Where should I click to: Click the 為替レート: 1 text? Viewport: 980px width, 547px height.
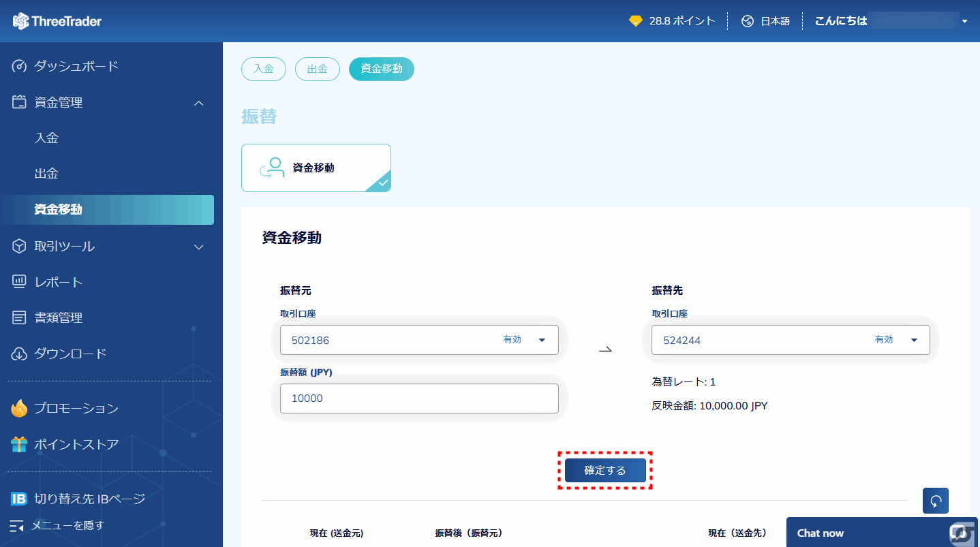pyautogui.click(x=684, y=381)
